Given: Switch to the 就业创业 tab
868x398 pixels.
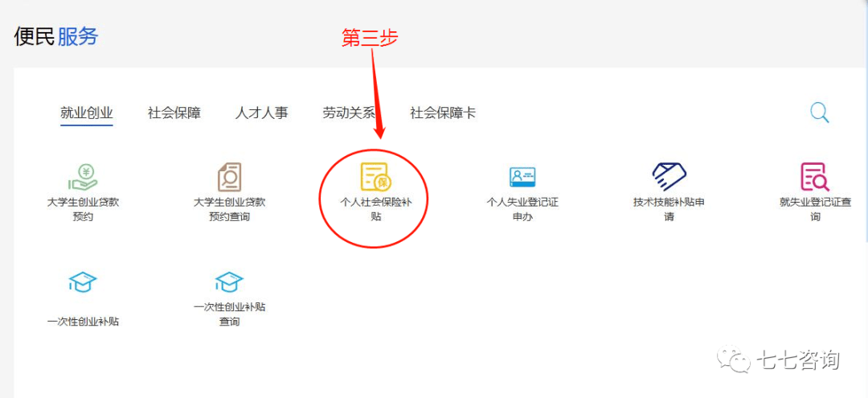Looking at the screenshot, I should (x=86, y=113).
